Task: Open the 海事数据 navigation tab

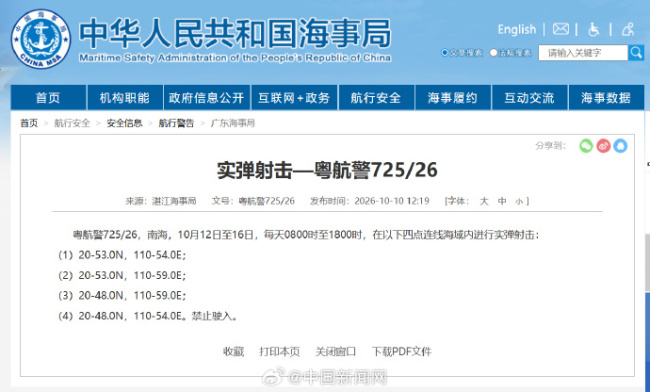Action: click(x=606, y=98)
